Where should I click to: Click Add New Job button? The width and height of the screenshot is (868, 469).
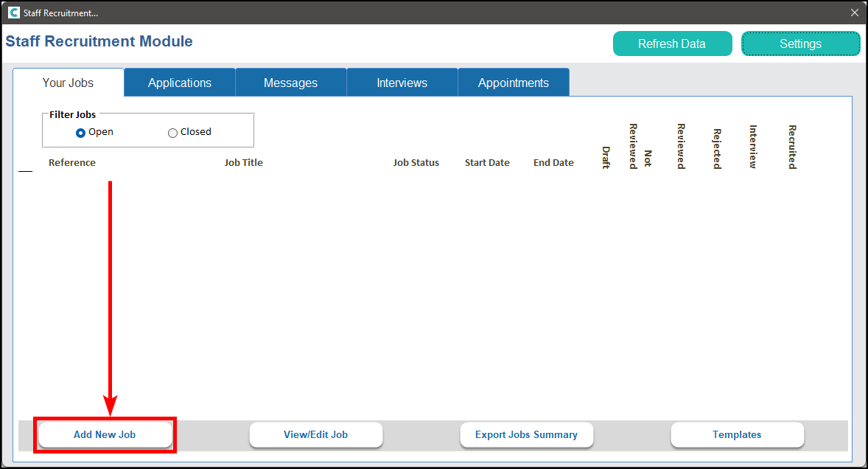point(105,434)
